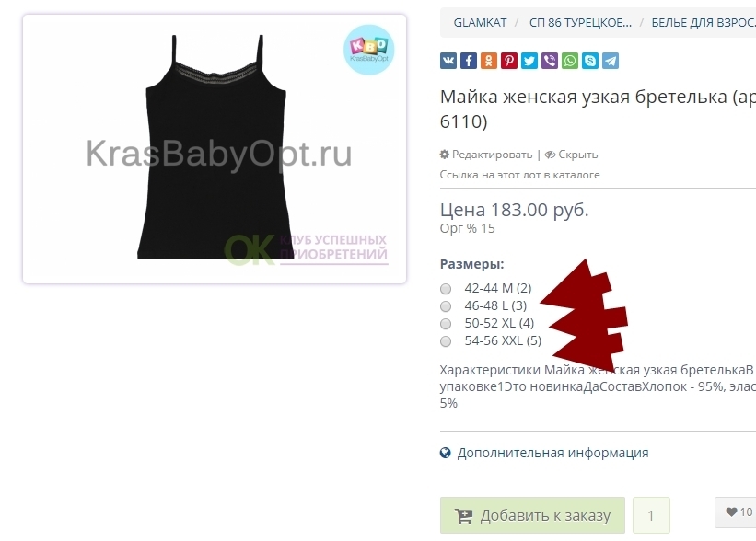Viewport: 756px width, 541px height.
Task: Go to СП 86 ТУРЕЦКОЕ breadcrumb
Action: coord(580,23)
